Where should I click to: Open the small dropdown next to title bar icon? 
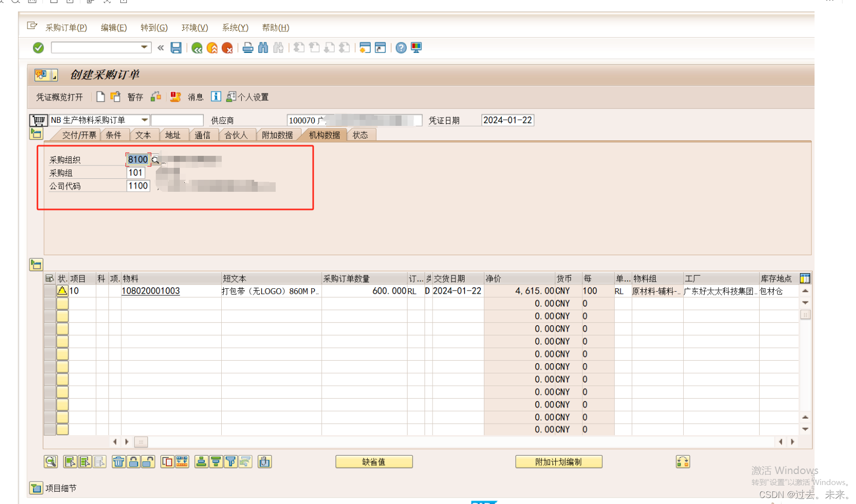[54, 75]
